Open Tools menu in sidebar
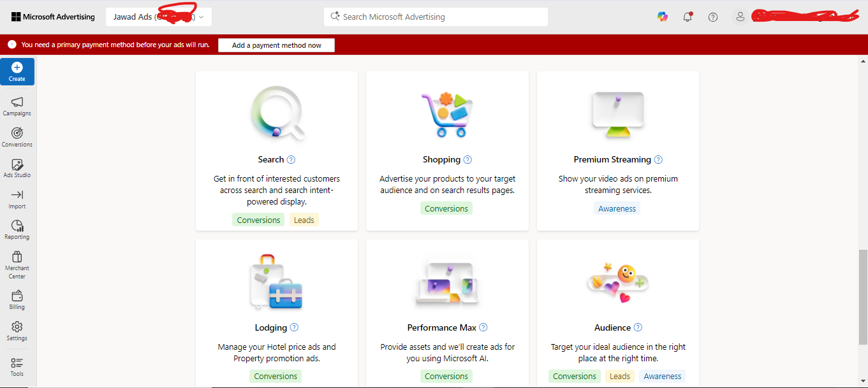The height and width of the screenshot is (388, 868). point(17,366)
